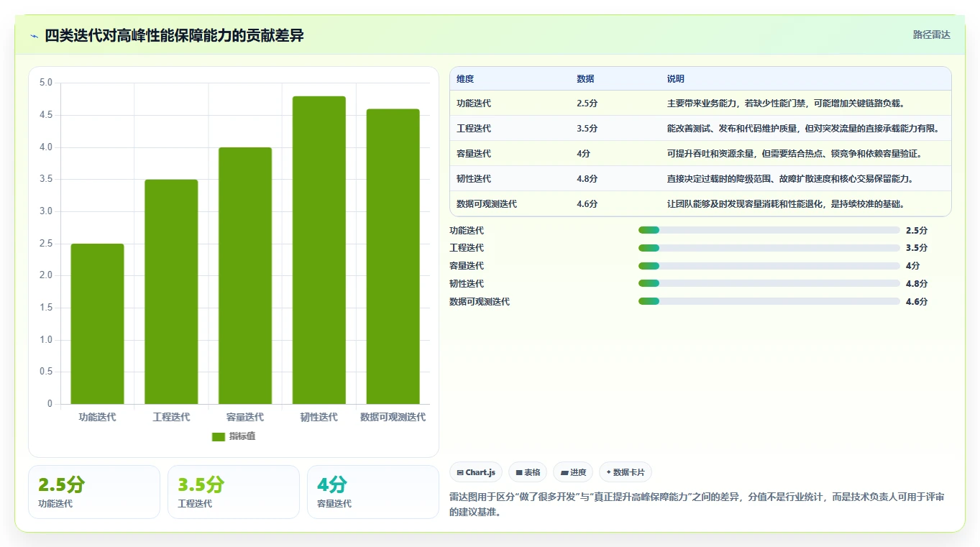The height and width of the screenshot is (547, 980).
Task: Click the 功能迭代 progress bar
Action: [x=769, y=230]
